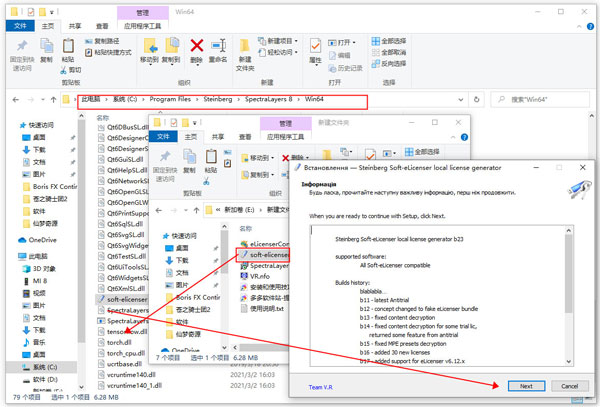The width and height of the screenshot is (600, 407).
Task: Open Application Tools tab in back window
Action: (142, 26)
